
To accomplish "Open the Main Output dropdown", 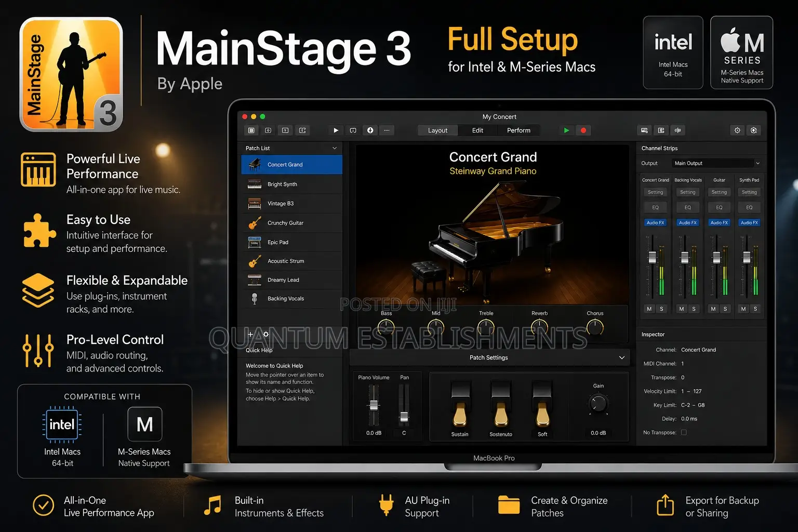I will 717,163.
